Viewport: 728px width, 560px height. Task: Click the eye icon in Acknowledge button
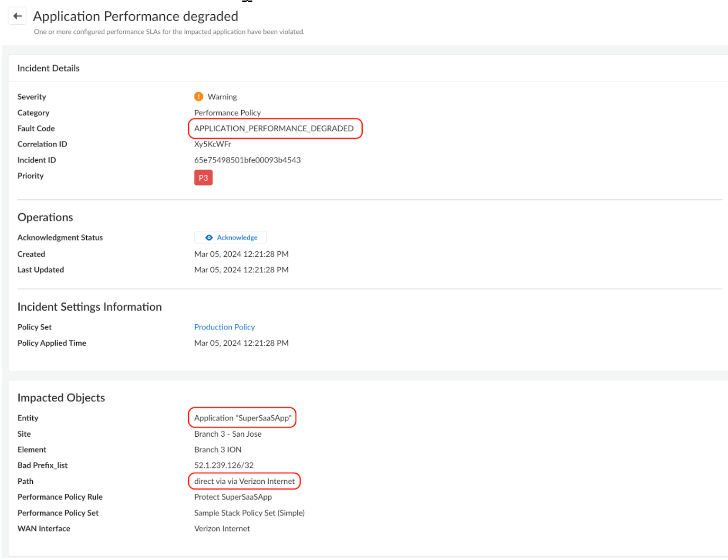click(208, 237)
